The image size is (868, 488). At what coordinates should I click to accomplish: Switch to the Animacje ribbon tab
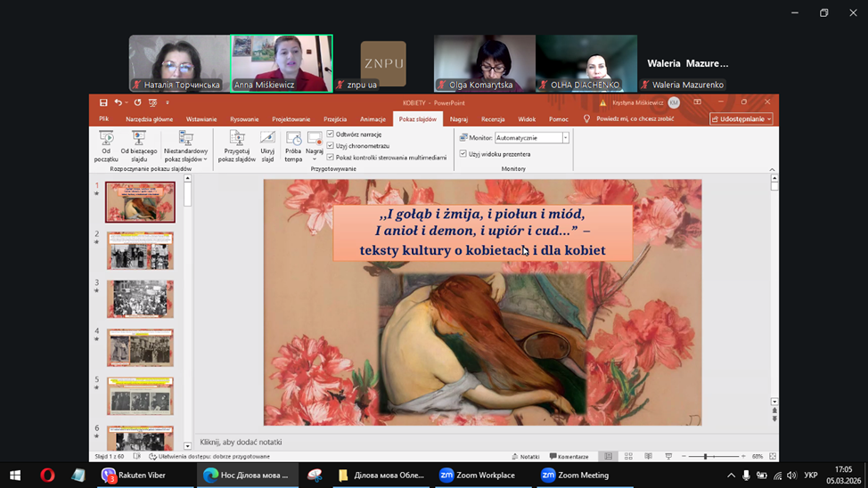pos(373,119)
